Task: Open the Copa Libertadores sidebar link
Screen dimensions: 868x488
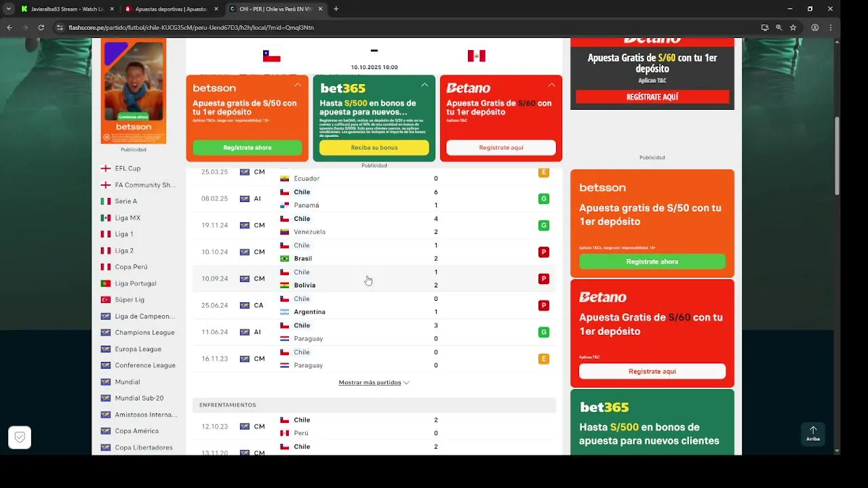Action: click(x=144, y=447)
